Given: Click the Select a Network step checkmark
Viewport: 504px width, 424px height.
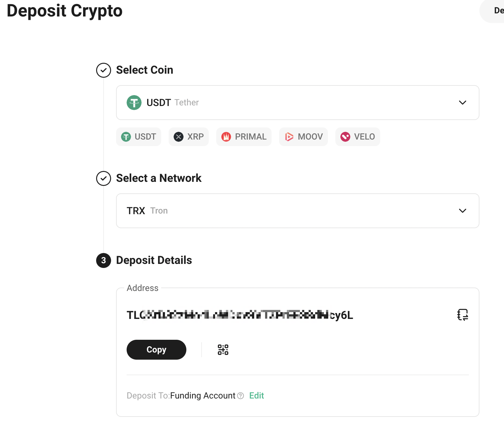Looking at the screenshot, I should (x=104, y=178).
